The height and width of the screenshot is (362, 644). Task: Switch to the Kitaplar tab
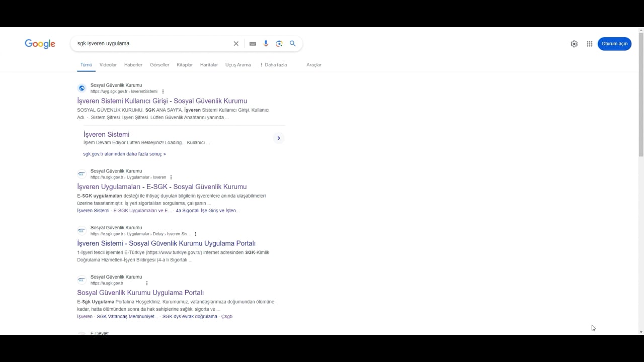point(185,65)
